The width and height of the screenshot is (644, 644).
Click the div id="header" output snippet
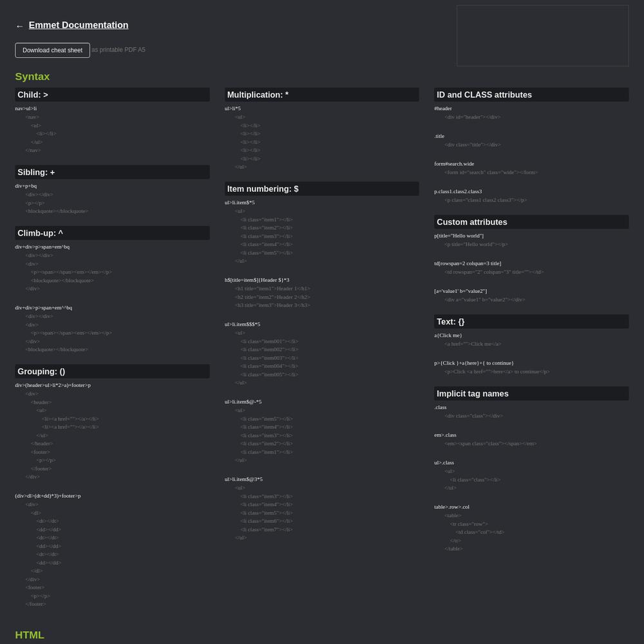point(472,117)
